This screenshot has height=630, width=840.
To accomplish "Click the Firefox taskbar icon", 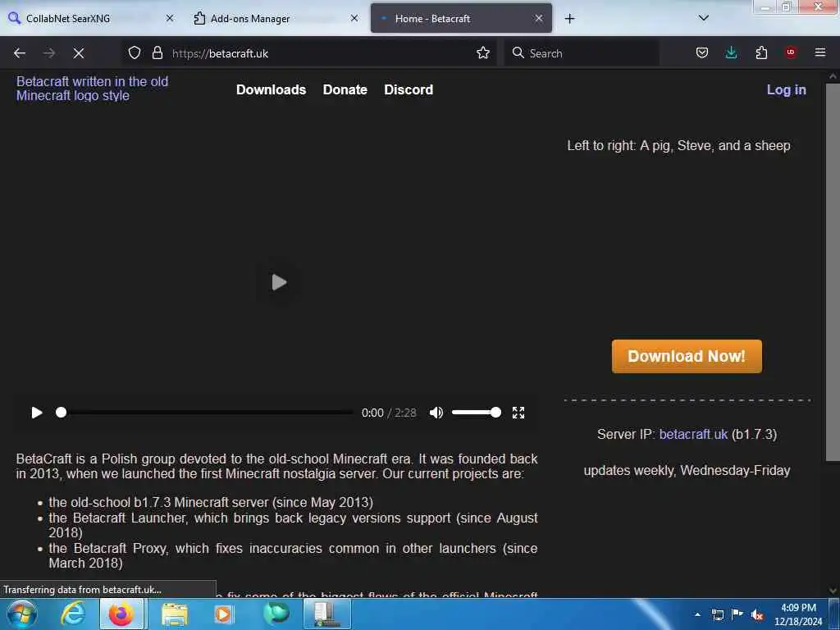I will (x=121, y=614).
